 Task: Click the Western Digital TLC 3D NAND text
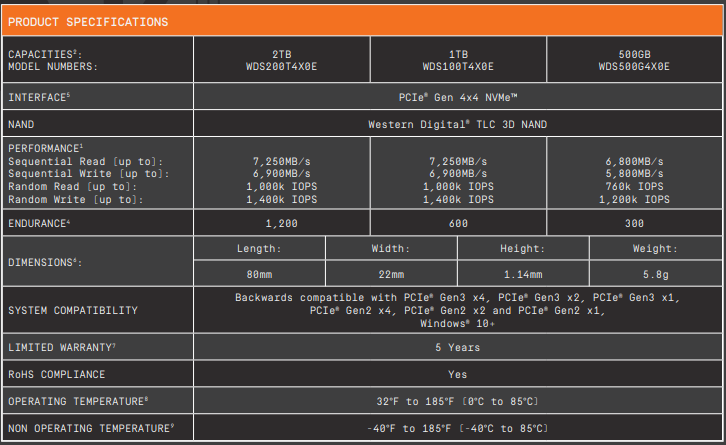tap(457, 125)
